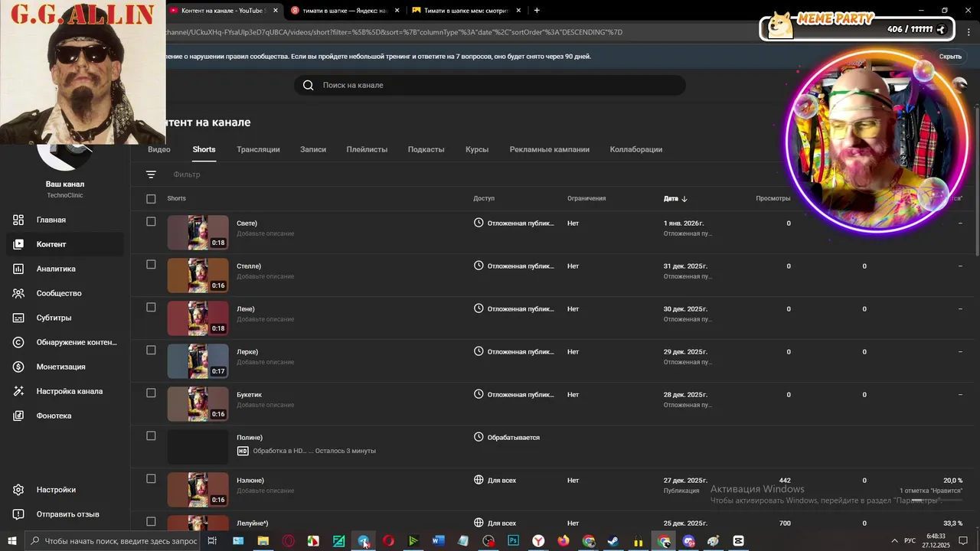Open the Лерке) short thumbnail
The image size is (980, 551).
(198, 361)
